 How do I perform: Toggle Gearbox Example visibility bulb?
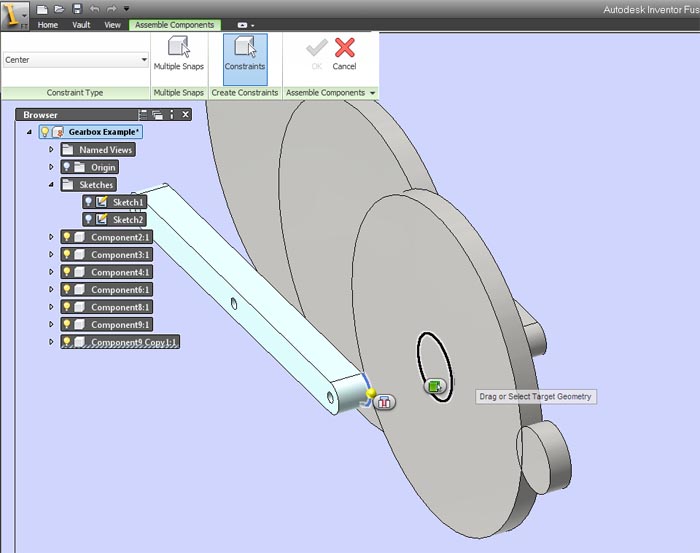click(45, 132)
